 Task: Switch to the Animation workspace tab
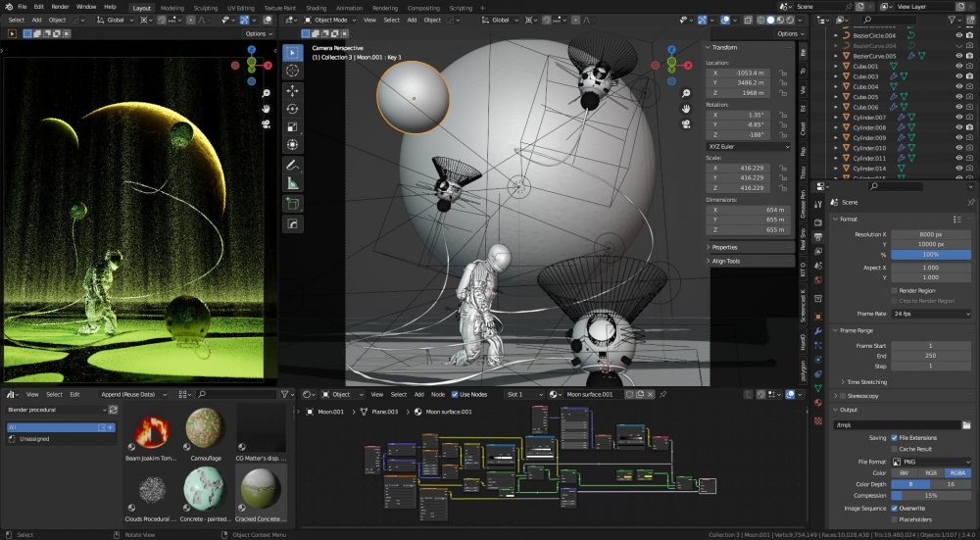[350, 8]
